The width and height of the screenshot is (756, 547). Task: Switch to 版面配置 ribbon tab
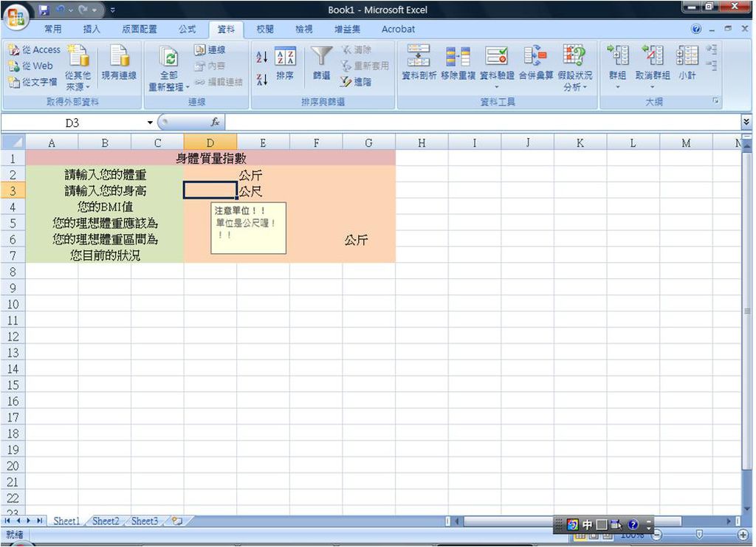tap(140, 30)
